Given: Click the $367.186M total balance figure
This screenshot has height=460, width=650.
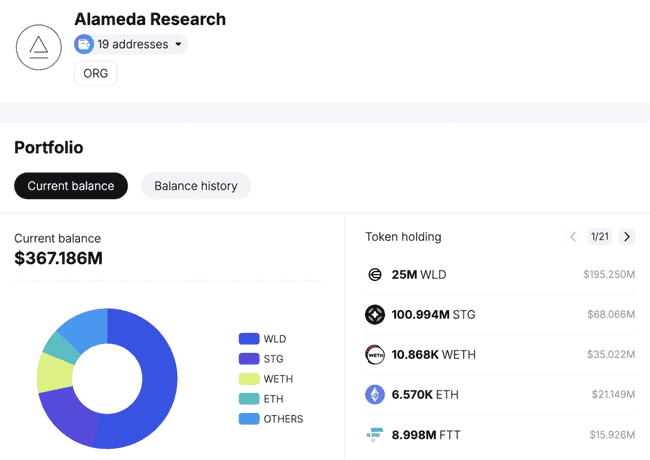Looking at the screenshot, I should pyautogui.click(x=58, y=258).
